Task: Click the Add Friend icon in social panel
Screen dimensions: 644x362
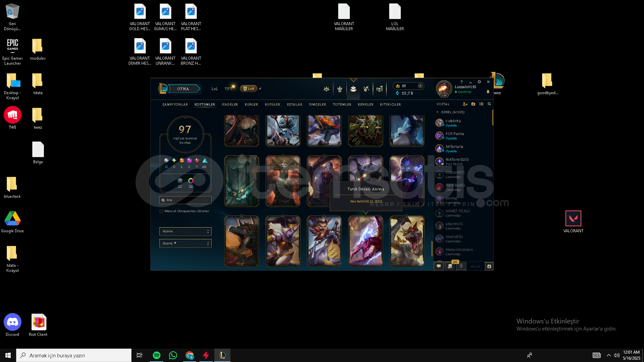Action: [465, 104]
